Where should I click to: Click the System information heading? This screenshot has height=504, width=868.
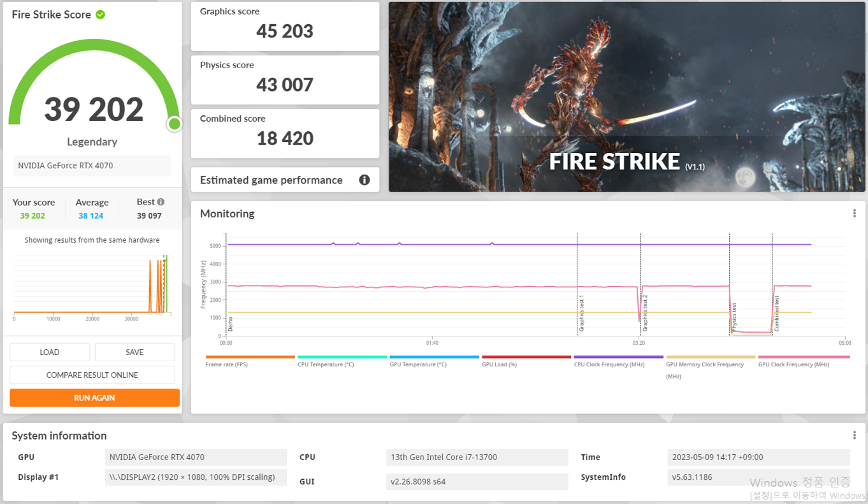(59, 435)
